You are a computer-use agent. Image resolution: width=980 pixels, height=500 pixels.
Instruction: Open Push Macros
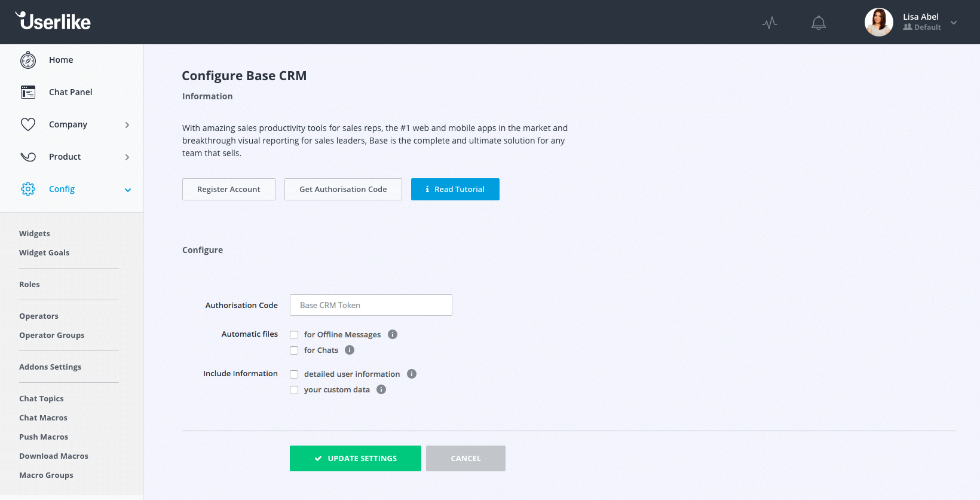pyautogui.click(x=44, y=437)
